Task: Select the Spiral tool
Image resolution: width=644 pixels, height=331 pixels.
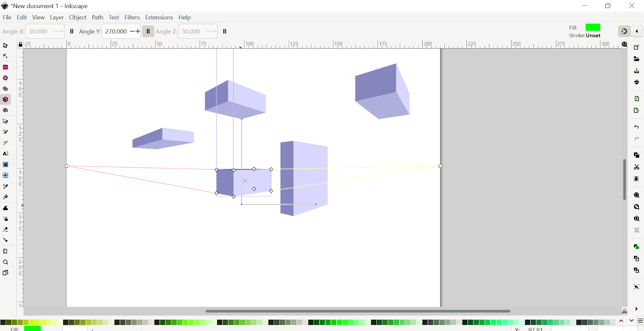Action: [6, 110]
